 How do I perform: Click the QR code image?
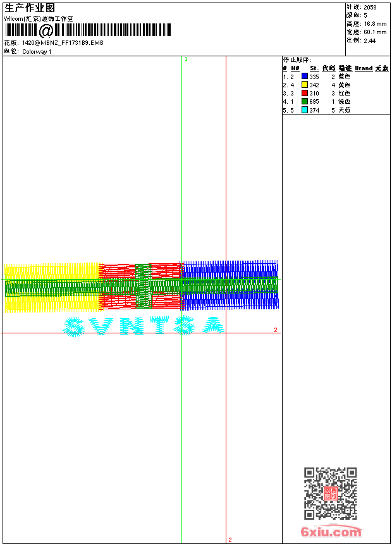(330, 493)
